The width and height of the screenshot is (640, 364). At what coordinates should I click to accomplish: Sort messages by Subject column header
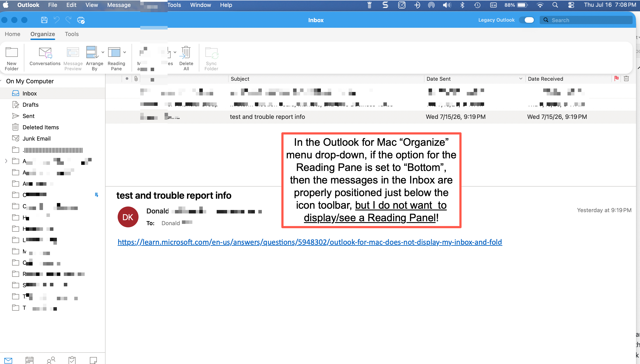tap(240, 79)
